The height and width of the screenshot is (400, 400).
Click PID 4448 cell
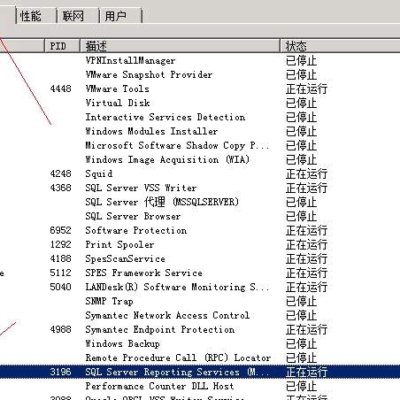pyautogui.click(x=60, y=89)
